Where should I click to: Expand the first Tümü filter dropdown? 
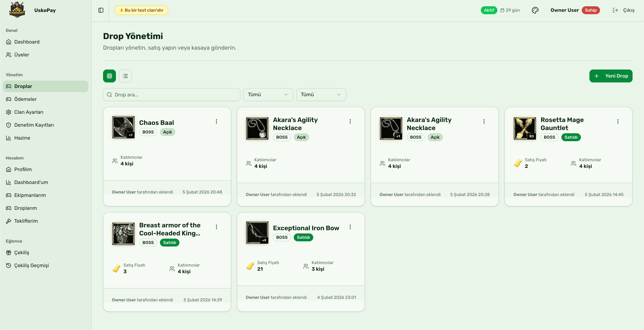[x=268, y=94]
